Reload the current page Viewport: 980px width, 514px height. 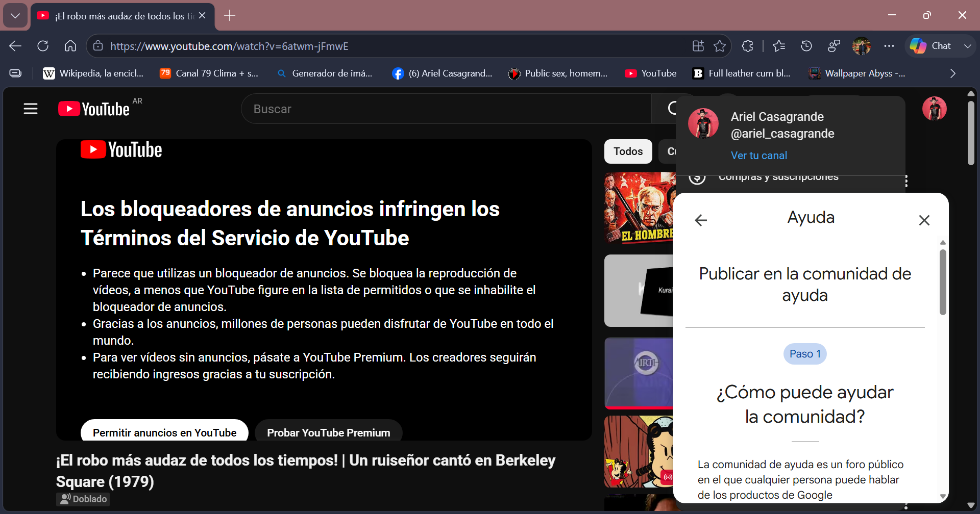(x=43, y=46)
